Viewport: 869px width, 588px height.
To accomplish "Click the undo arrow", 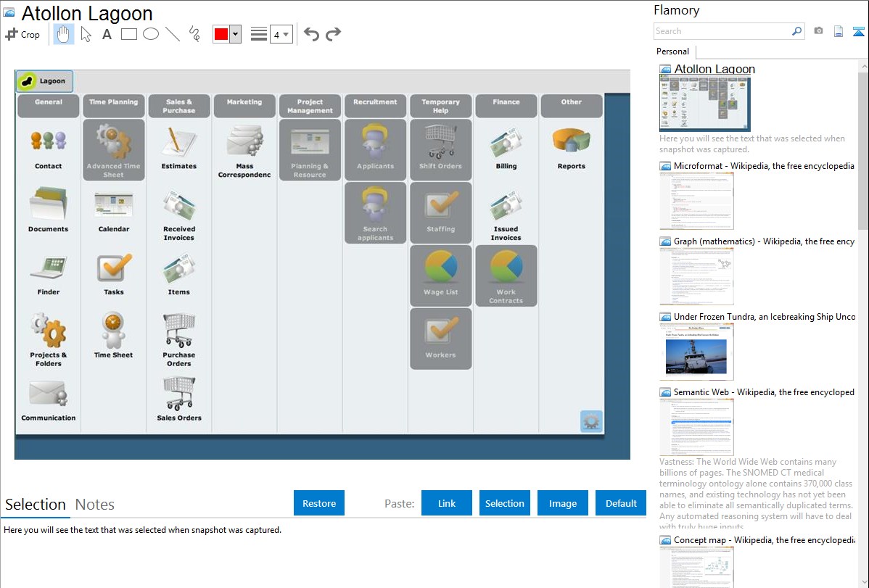I will point(311,34).
